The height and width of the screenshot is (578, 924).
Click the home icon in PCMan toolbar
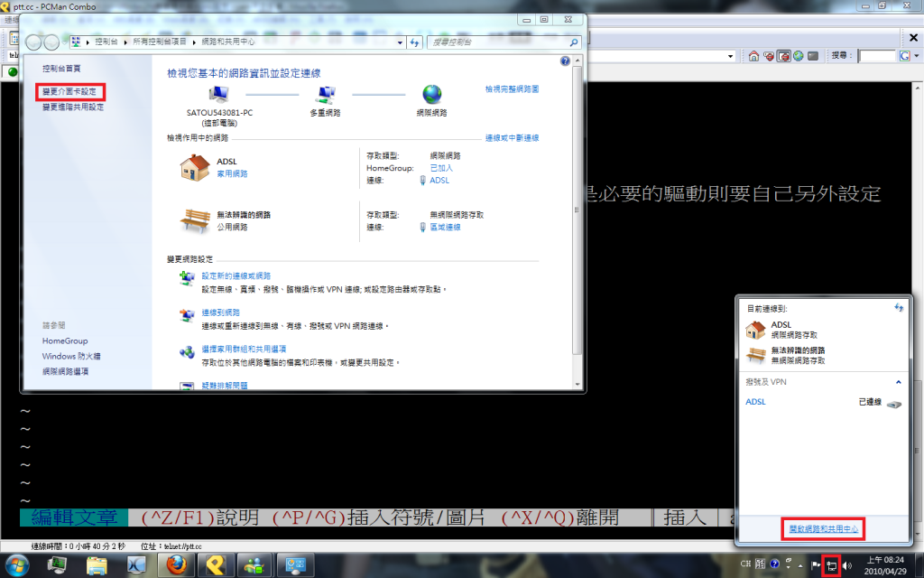pyautogui.click(x=753, y=56)
